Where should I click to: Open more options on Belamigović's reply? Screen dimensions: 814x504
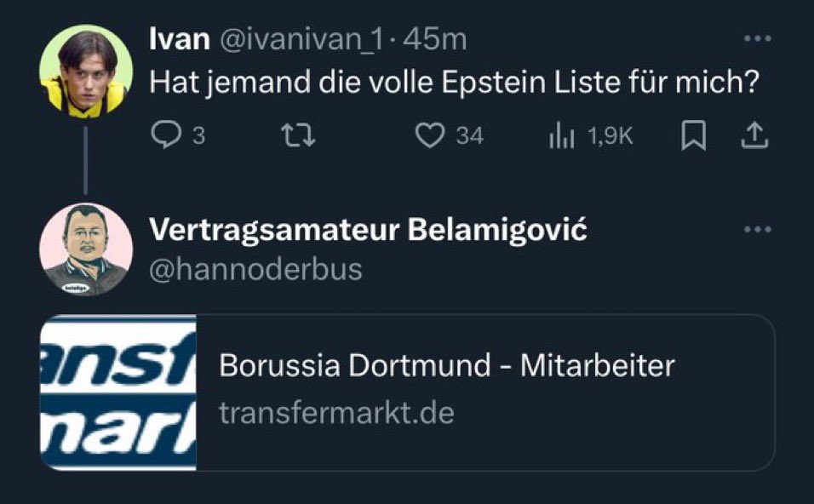pyautogui.click(x=757, y=230)
